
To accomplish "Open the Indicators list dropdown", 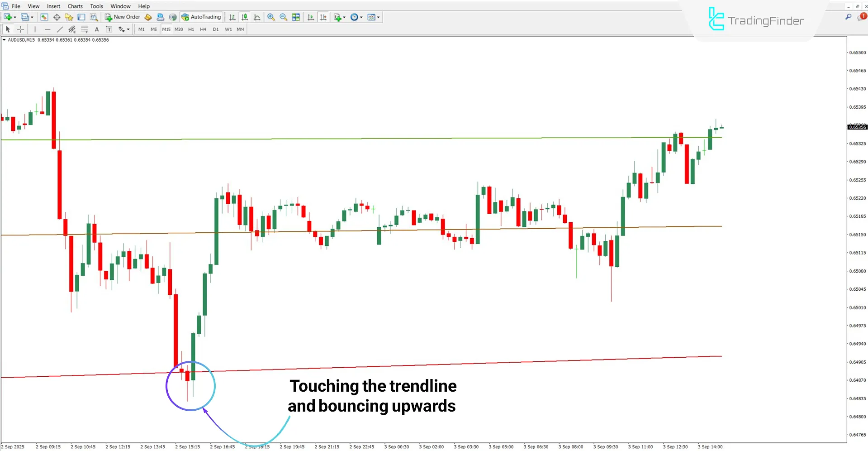I will 339,17.
